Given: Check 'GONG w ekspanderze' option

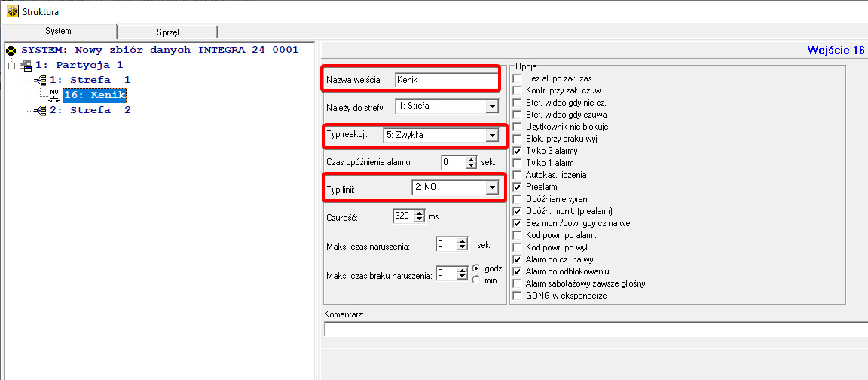Looking at the screenshot, I should coord(517,296).
